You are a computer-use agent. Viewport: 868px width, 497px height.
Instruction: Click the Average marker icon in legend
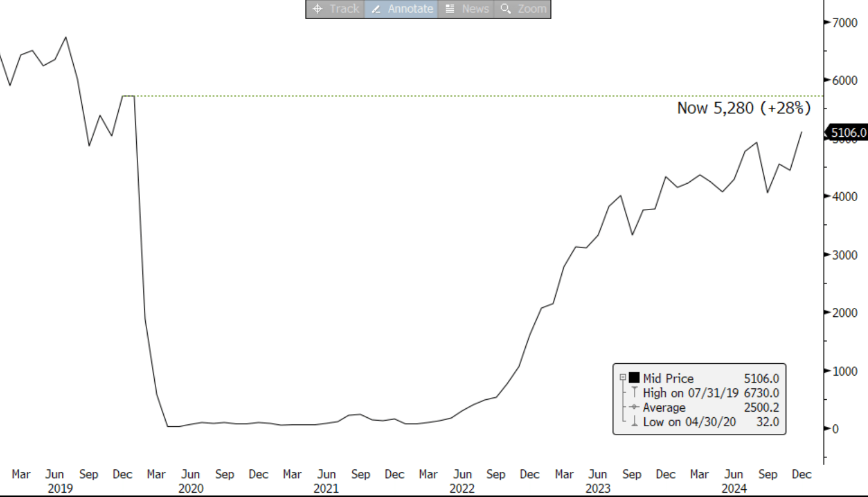click(x=634, y=408)
